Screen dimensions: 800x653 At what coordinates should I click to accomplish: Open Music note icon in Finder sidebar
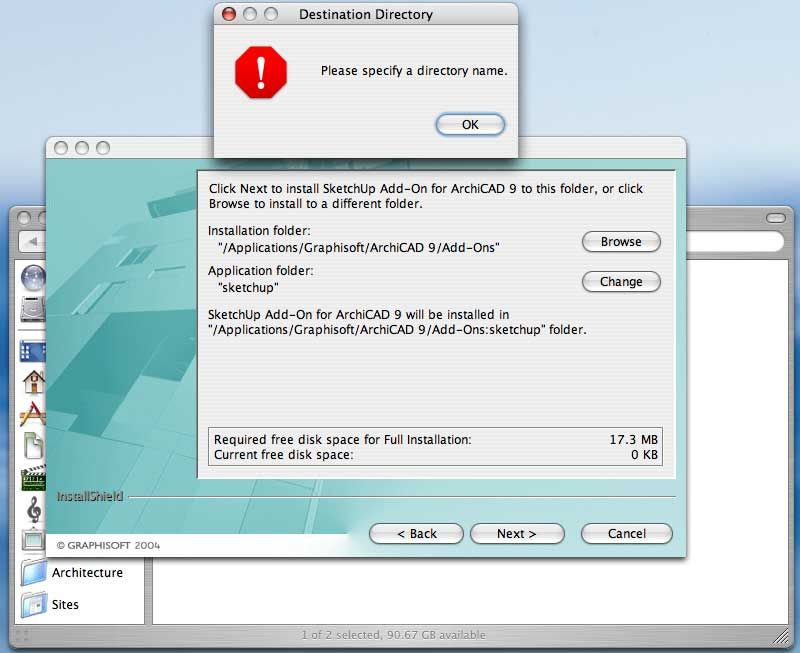34,509
